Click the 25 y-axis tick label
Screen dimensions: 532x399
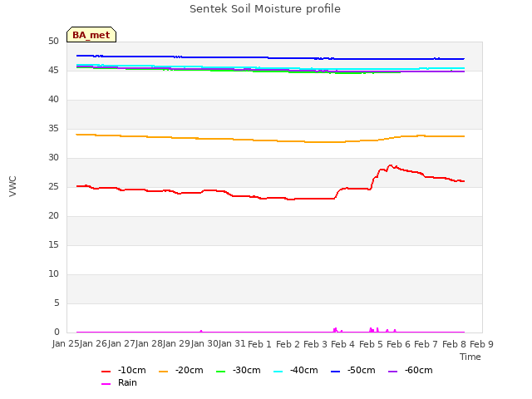pyautogui.click(x=53, y=186)
